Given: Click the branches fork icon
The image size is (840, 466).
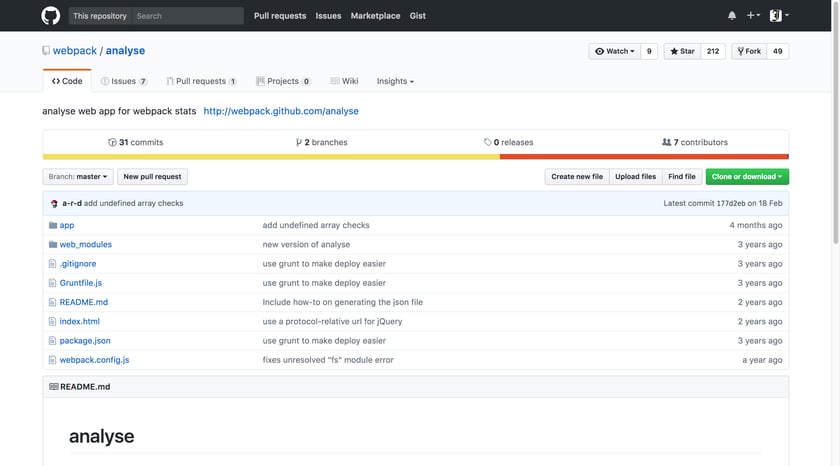Looking at the screenshot, I should point(298,142).
